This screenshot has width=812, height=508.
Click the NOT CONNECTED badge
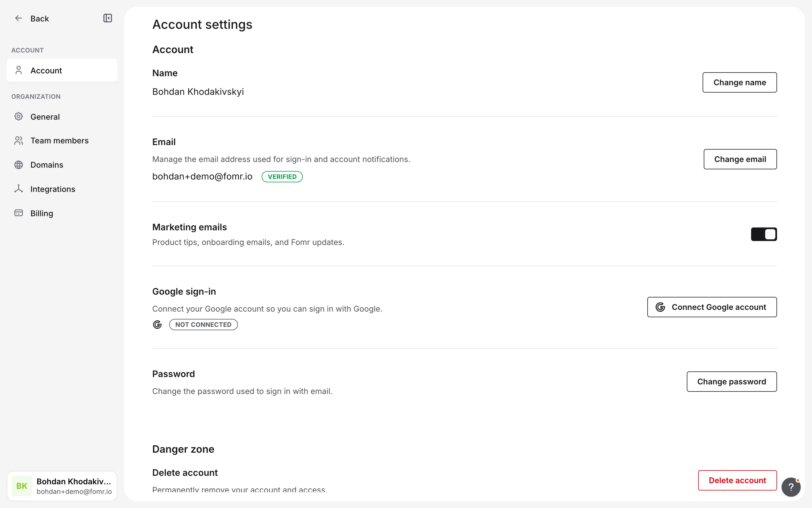(203, 325)
